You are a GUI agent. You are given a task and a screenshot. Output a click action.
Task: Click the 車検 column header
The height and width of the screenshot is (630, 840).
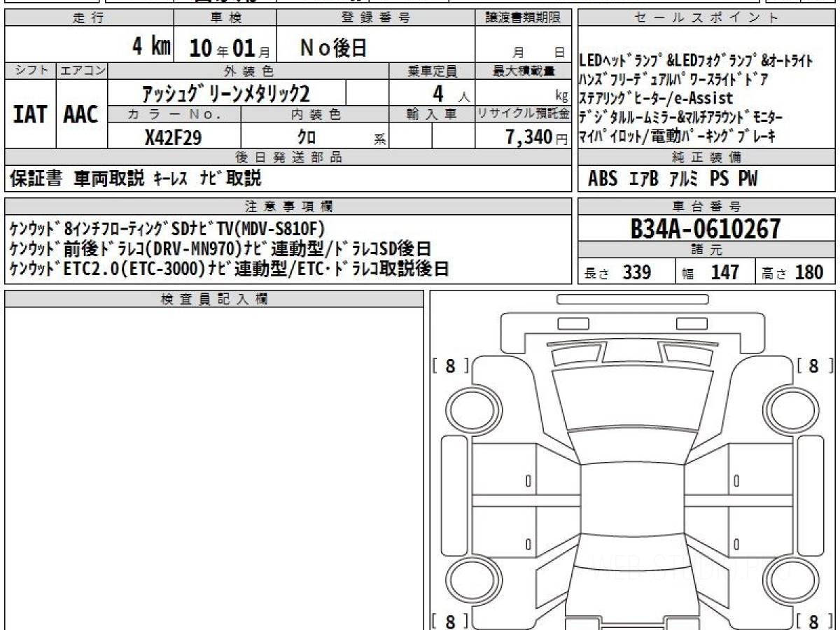coord(225,18)
